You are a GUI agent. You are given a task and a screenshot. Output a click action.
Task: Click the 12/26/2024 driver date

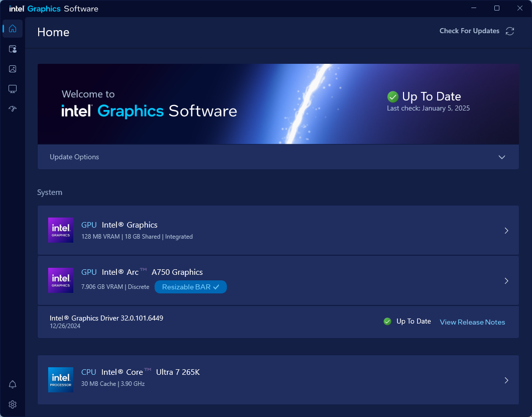pos(65,326)
